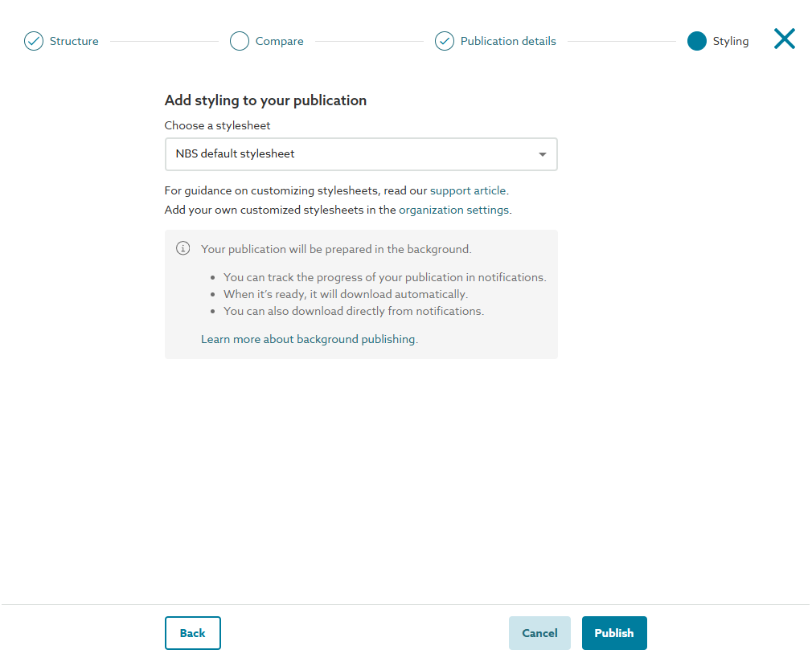Click the stylesheet dropdown arrow
Viewport: 812px width, 662px height.
pyautogui.click(x=542, y=154)
